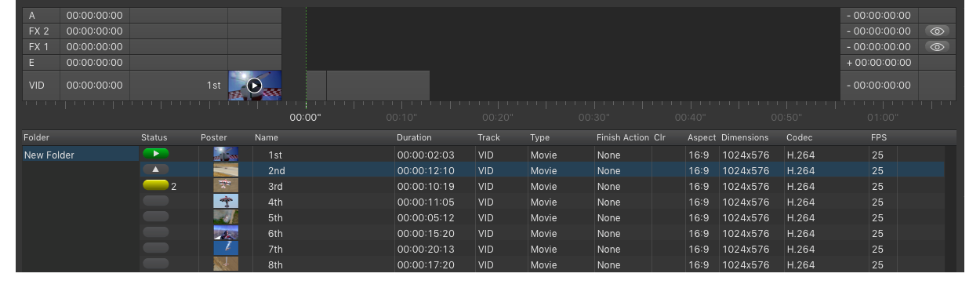Viewport: 980px width, 288px height.
Task: Click the grey status button for 4th
Action: [x=156, y=201]
